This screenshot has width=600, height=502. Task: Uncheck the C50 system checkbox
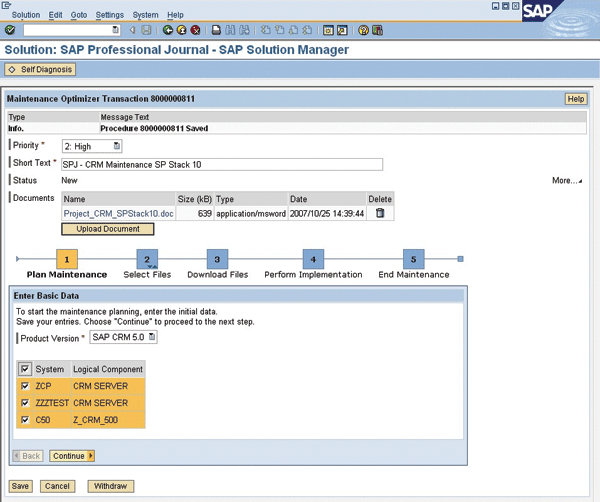click(x=25, y=420)
